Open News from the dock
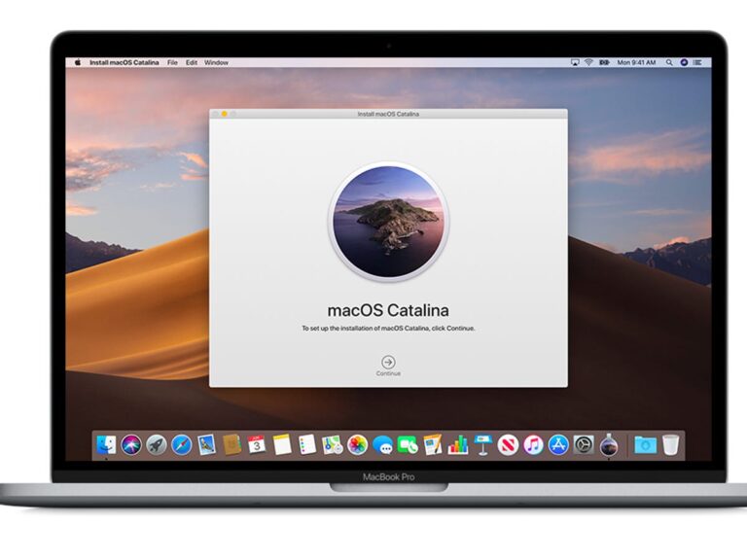The width and height of the screenshot is (747, 560). (x=509, y=445)
